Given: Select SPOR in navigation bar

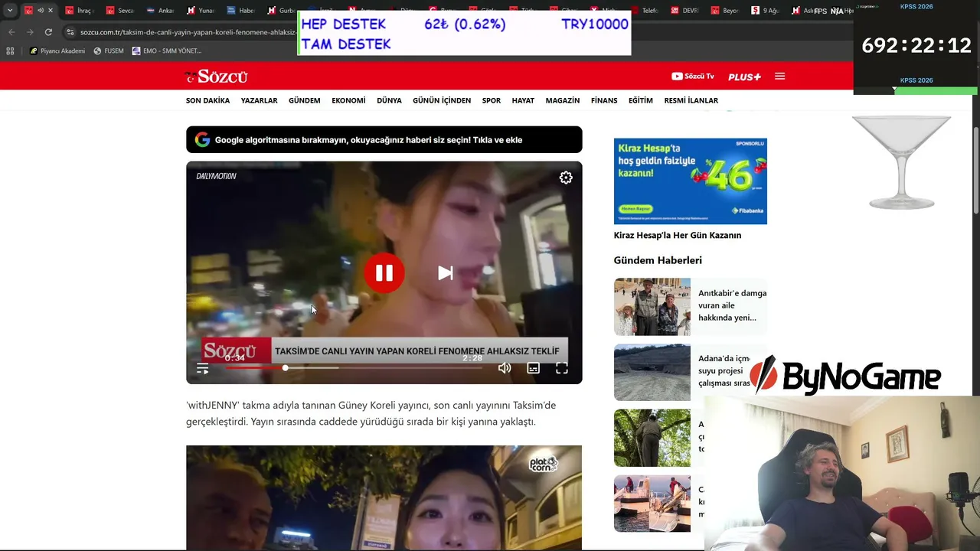Looking at the screenshot, I should pyautogui.click(x=492, y=100).
